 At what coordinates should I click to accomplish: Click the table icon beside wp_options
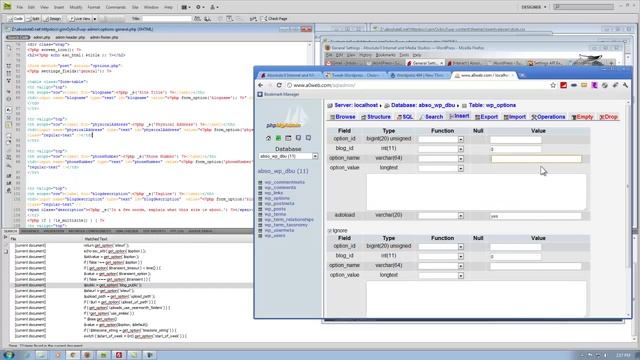(260, 198)
